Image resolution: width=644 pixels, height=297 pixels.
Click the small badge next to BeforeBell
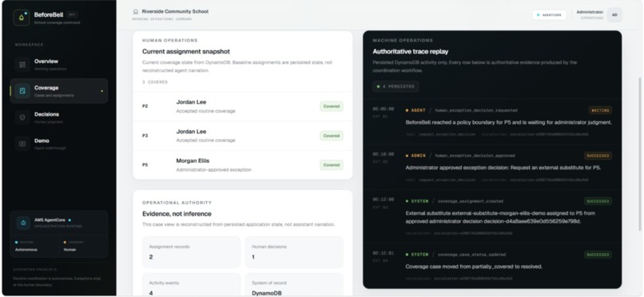(x=72, y=14)
